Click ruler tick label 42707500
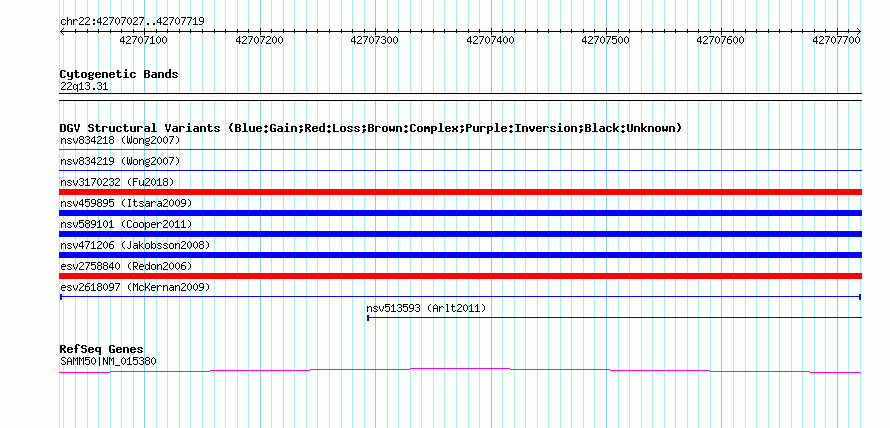Image resolution: width=890 pixels, height=428 pixels. 606,40
